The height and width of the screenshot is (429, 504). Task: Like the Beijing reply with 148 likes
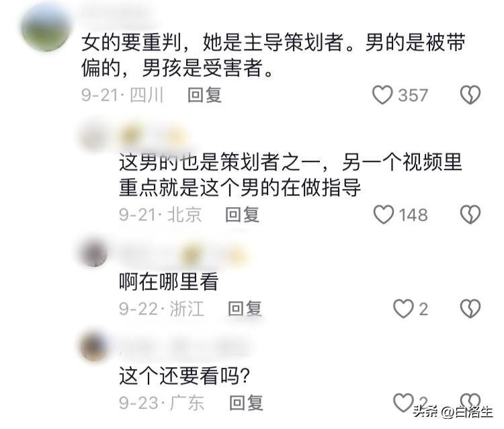pyautogui.click(x=383, y=214)
